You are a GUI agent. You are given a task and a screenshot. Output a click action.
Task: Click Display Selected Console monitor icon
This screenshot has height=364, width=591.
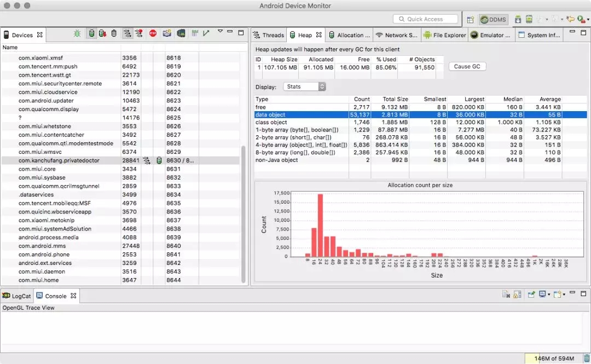click(x=542, y=294)
